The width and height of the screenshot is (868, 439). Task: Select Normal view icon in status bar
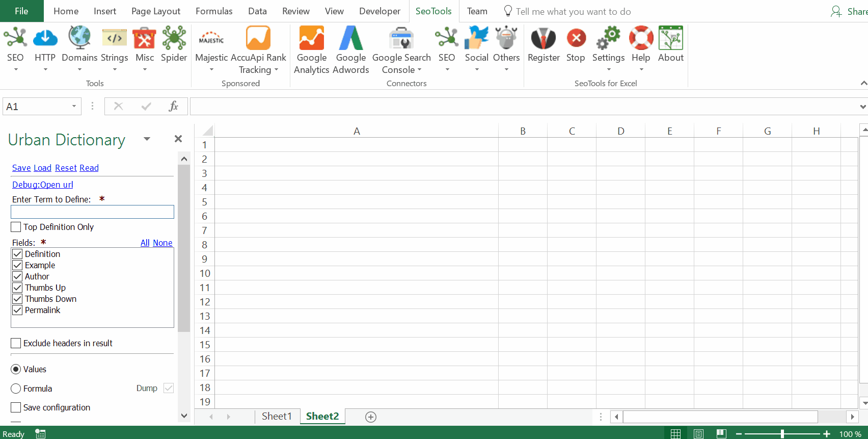click(675, 434)
